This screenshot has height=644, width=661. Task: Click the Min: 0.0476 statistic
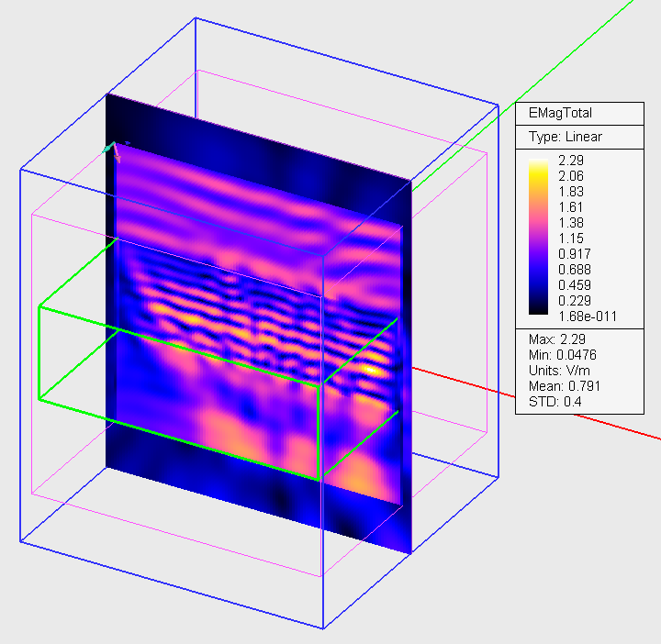click(563, 355)
